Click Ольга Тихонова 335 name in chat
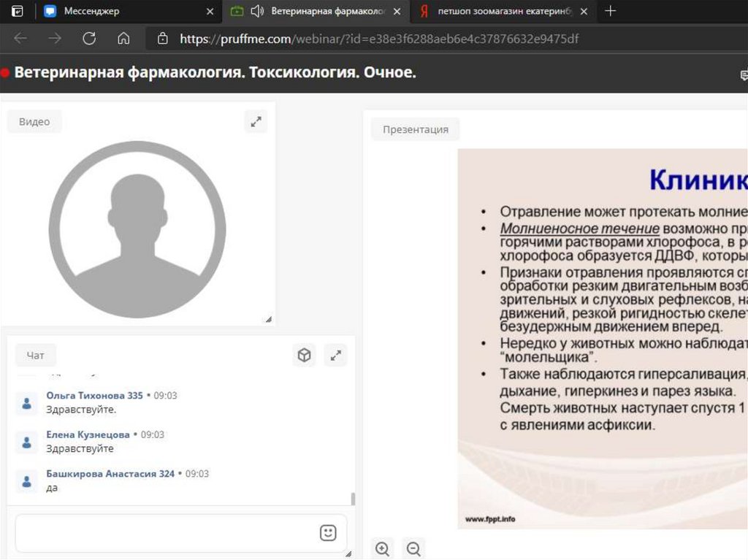Screen dimensions: 748x560 click(94, 395)
